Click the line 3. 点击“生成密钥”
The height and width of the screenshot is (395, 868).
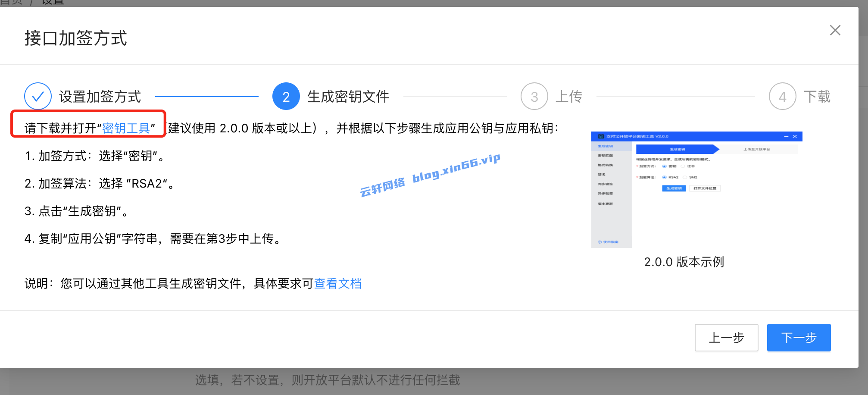(x=77, y=211)
